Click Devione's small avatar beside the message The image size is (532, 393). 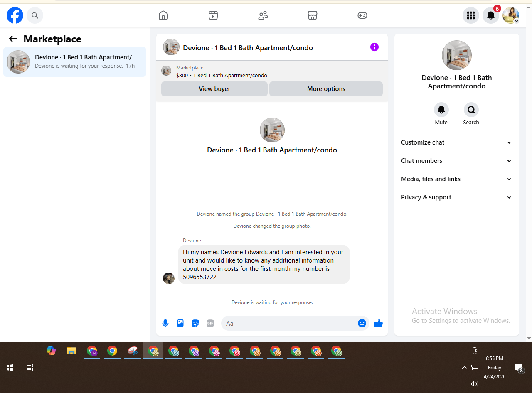pyautogui.click(x=169, y=278)
